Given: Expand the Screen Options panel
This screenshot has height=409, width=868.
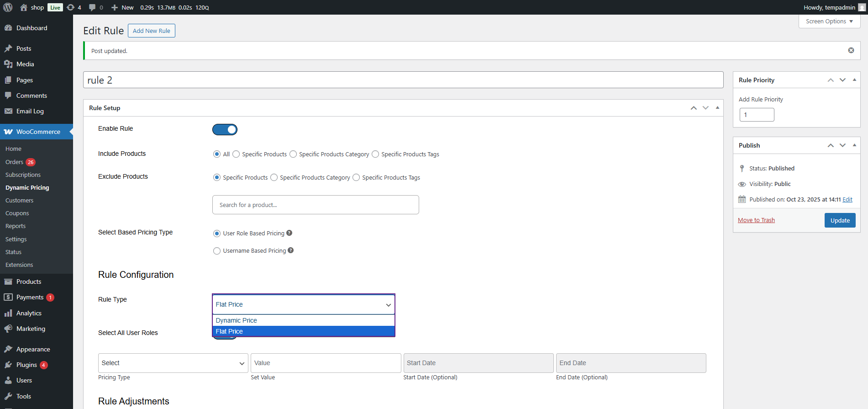Looking at the screenshot, I should click(x=829, y=21).
